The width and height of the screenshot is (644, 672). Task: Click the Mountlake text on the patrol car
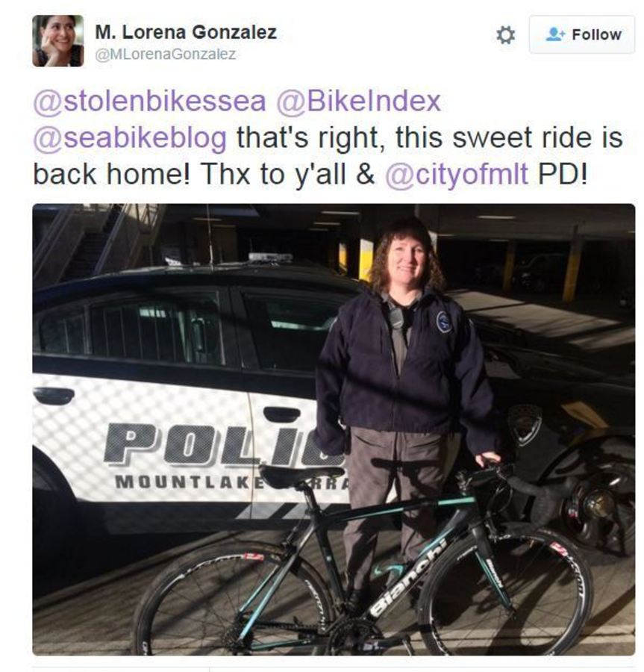pyautogui.click(x=188, y=482)
